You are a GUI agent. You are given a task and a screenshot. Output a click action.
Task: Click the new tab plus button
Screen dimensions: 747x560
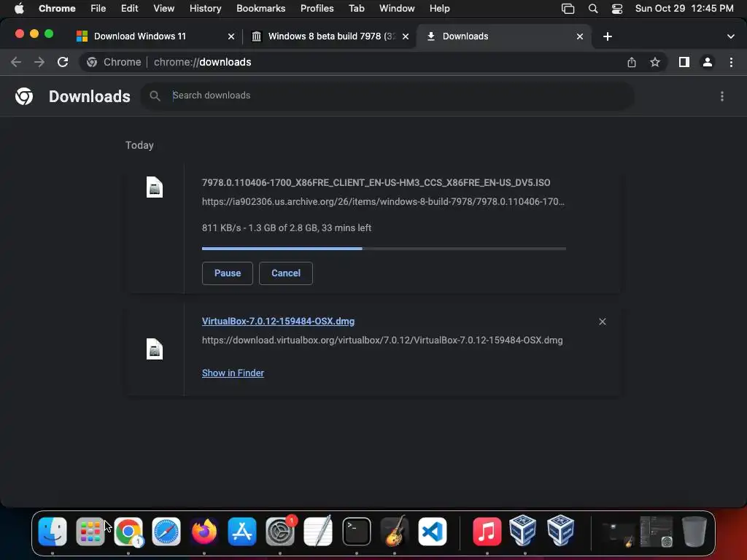pos(608,36)
